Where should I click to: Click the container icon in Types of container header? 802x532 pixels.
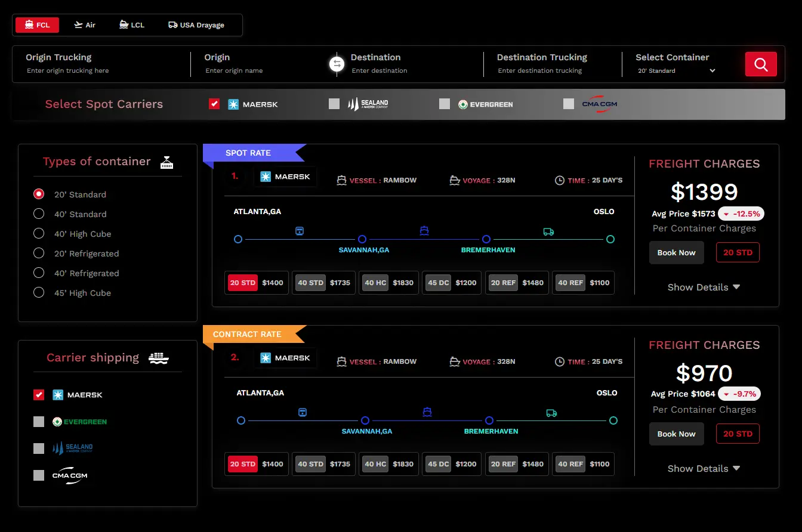coord(166,161)
